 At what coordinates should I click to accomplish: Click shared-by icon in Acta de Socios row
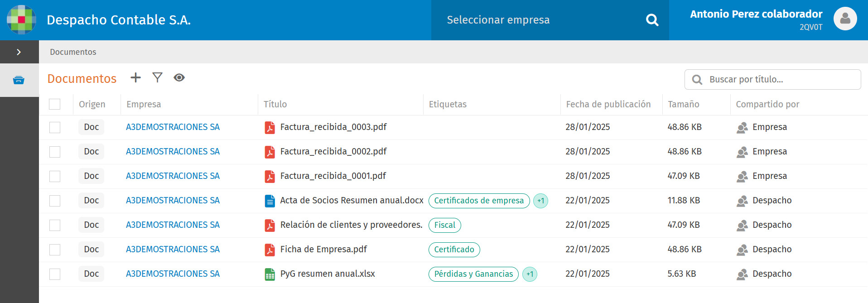(x=742, y=201)
